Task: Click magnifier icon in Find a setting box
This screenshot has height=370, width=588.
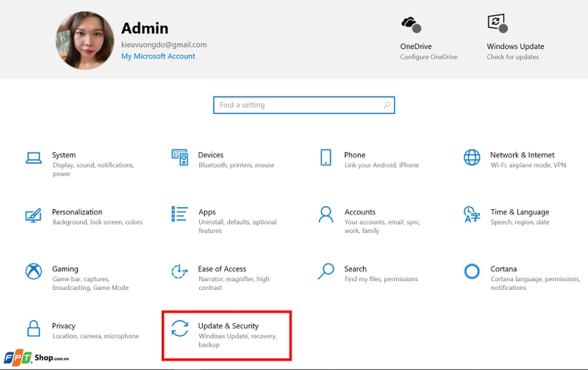Action: tap(387, 105)
